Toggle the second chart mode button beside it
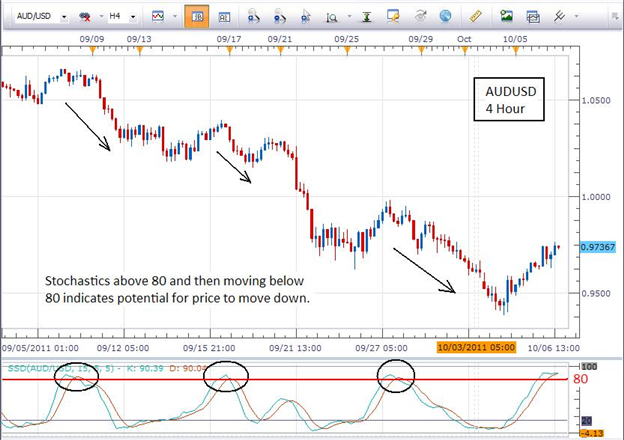The width and height of the screenshot is (624, 440). tap(224, 16)
